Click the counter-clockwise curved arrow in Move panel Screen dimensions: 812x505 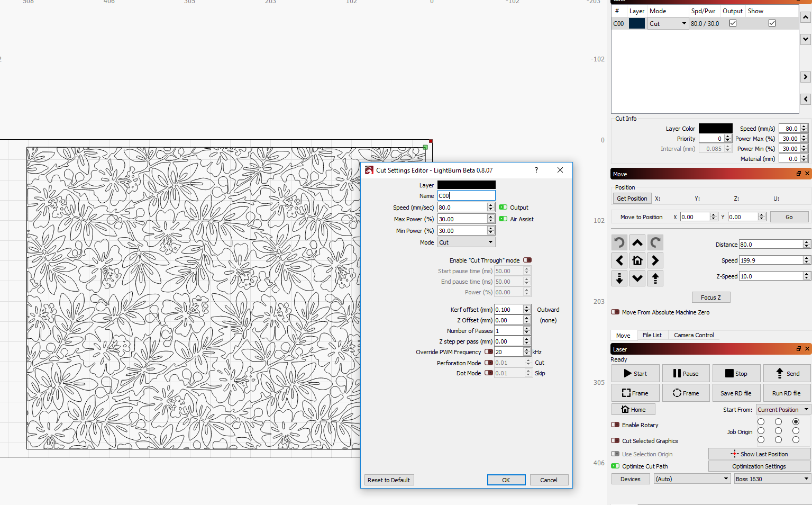[x=619, y=242]
